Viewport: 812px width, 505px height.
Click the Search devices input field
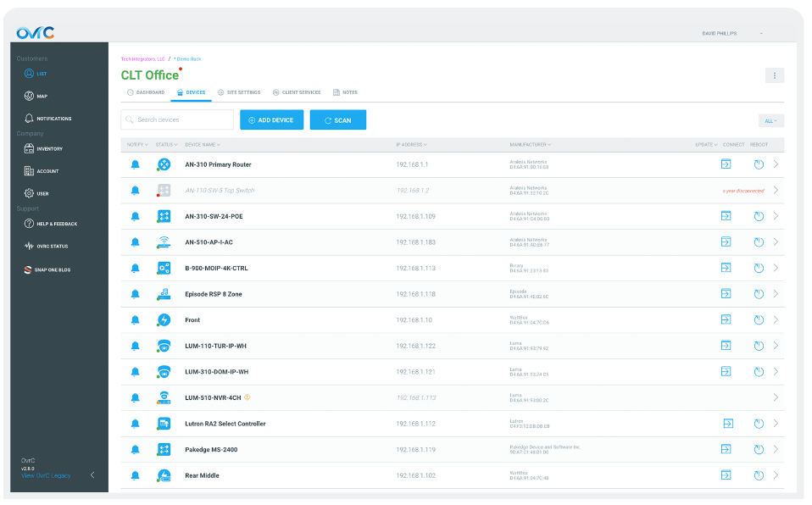tap(177, 120)
